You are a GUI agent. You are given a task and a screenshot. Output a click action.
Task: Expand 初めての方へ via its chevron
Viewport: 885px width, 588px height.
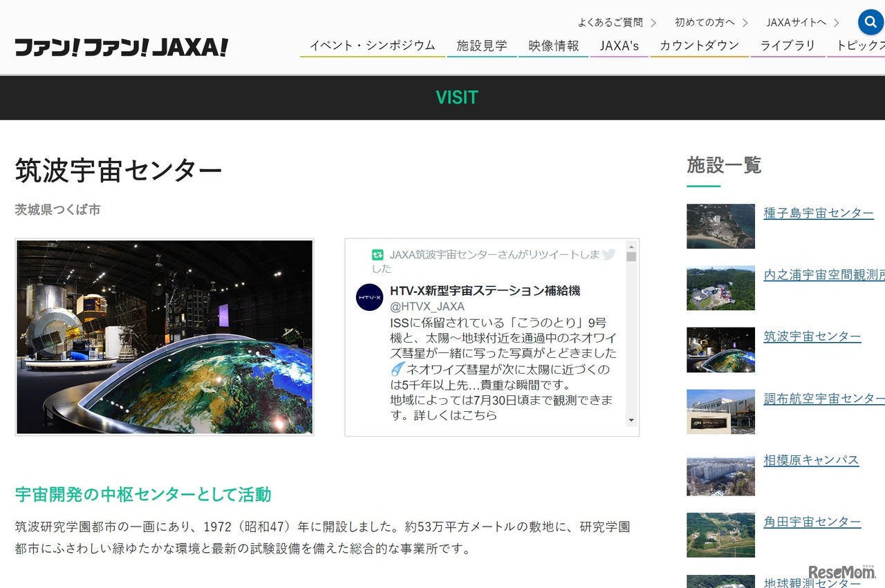click(x=745, y=21)
